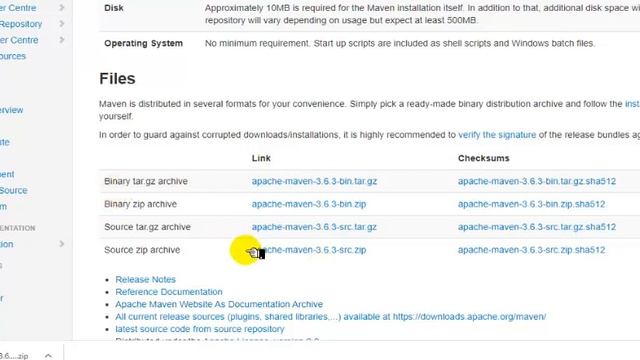Open the 'erview' sidebar link
The image size is (640, 360).
click(x=11, y=110)
